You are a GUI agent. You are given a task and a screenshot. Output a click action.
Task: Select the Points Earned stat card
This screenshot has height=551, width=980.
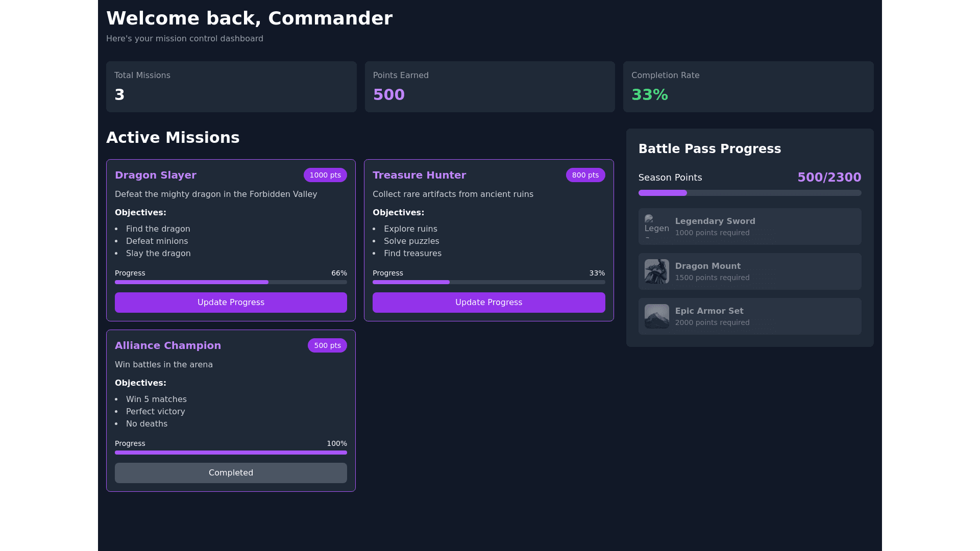point(489,87)
